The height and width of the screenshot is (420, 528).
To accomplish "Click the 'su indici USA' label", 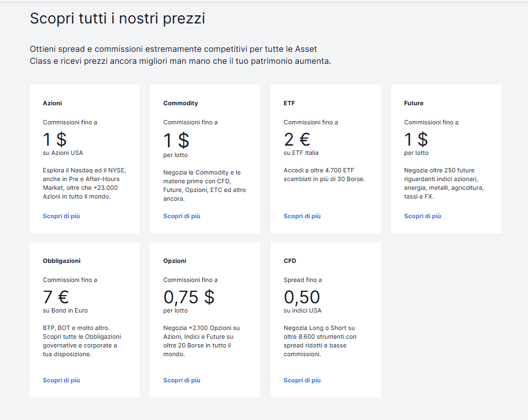I will pyautogui.click(x=303, y=310).
